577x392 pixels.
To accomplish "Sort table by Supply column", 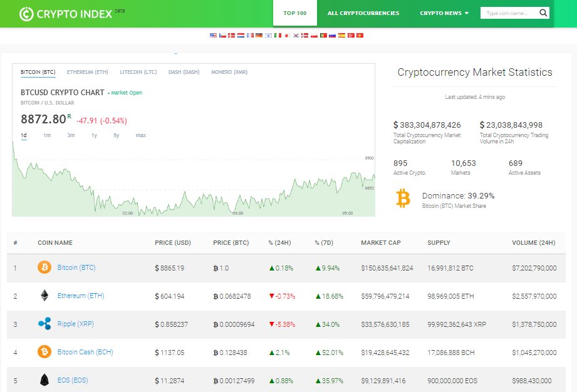I will tap(439, 243).
